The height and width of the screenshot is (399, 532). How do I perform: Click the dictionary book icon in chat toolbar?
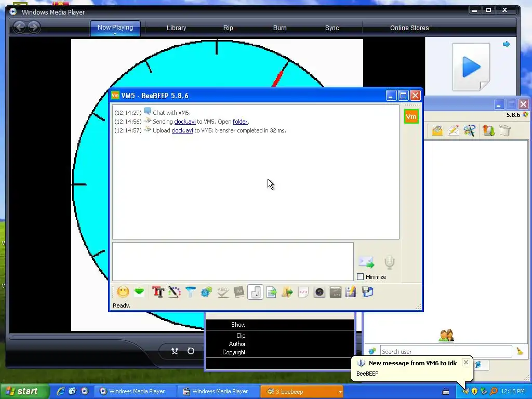(x=239, y=292)
